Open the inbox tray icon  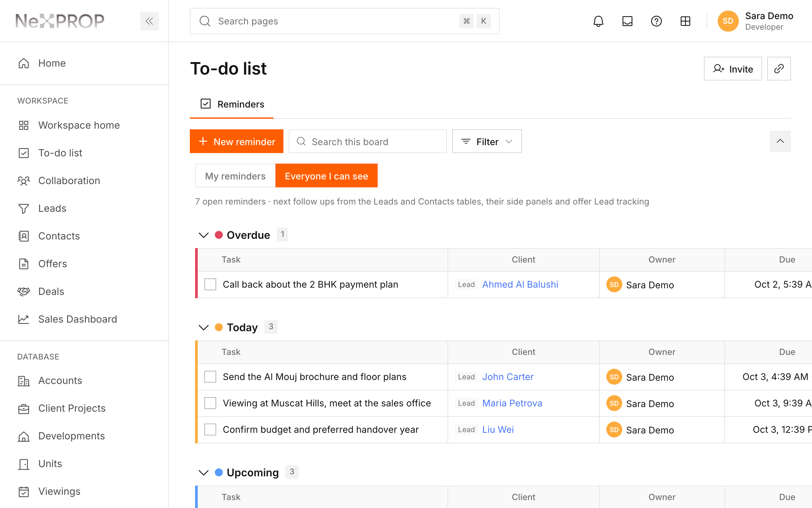pyautogui.click(x=627, y=21)
